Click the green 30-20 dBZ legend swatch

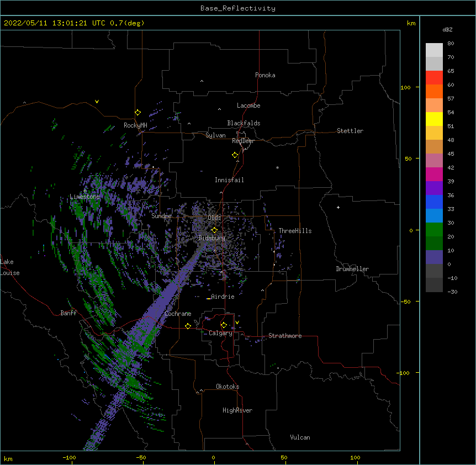(x=434, y=230)
